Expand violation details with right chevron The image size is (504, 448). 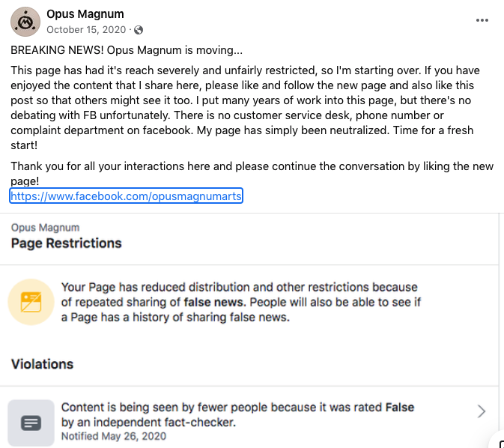482,411
